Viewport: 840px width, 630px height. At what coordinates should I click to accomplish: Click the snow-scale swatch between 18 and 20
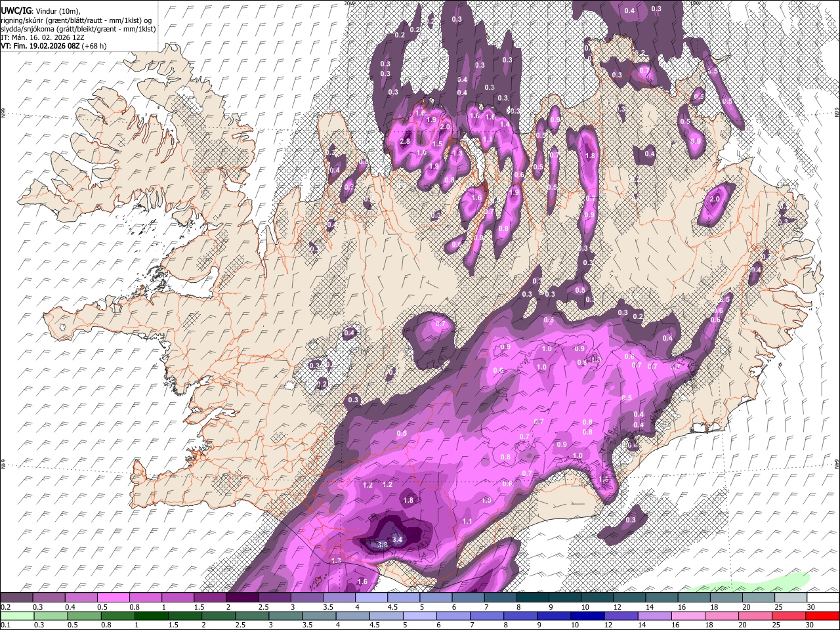[x=726, y=598]
